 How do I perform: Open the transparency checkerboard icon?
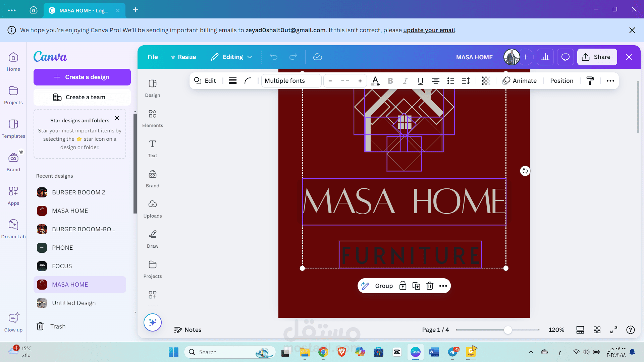click(486, 81)
